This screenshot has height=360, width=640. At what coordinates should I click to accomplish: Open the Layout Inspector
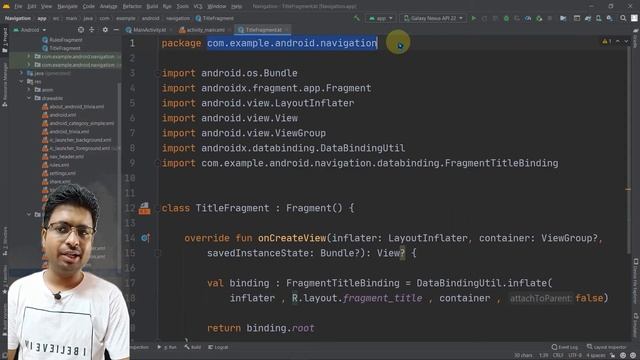(606, 347)
